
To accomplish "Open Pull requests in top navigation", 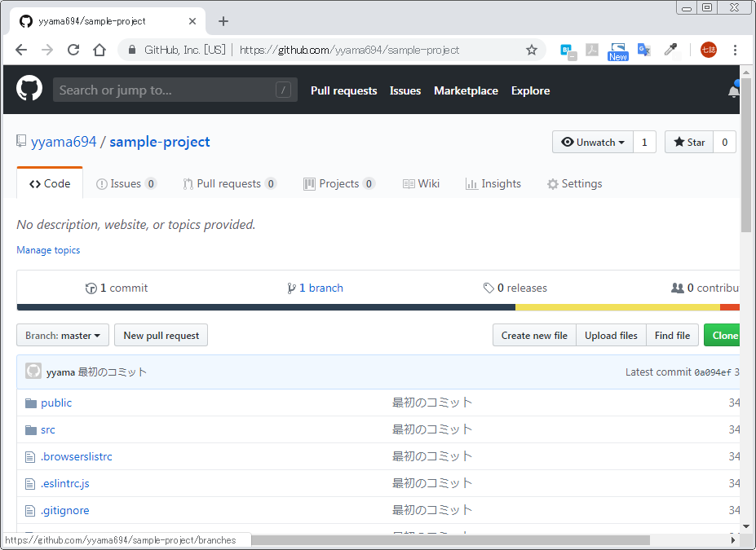I will pos(344,90).
